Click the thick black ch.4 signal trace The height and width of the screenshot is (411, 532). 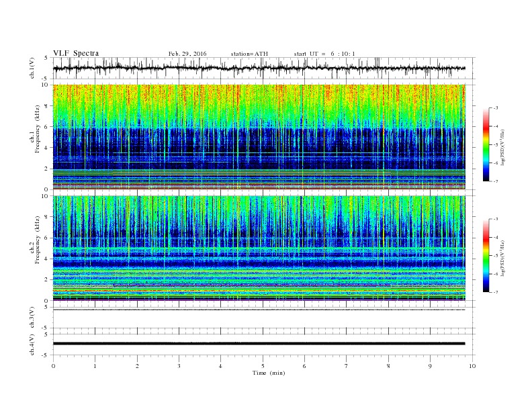259,344
